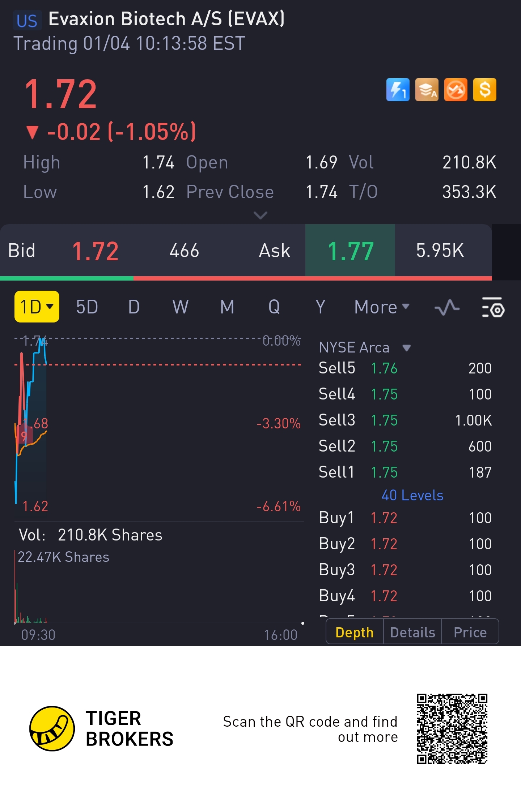
Task: Switch order book to Price view
Action: [x=470, y=632]
